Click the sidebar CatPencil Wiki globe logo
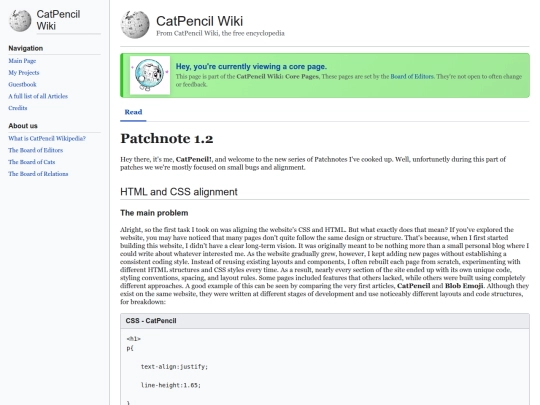This screenshot has width=540, height=405. click(x=20, y=20)
